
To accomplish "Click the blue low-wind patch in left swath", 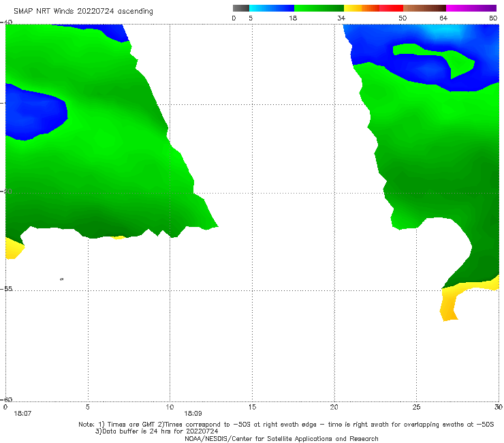I will [x=34, y=112].
